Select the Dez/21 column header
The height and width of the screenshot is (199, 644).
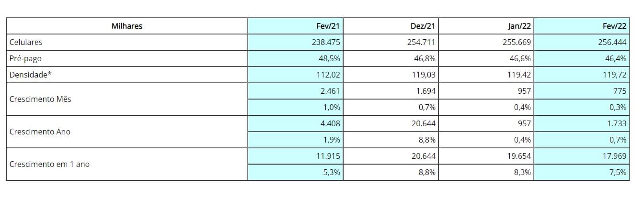click(391, 26)
